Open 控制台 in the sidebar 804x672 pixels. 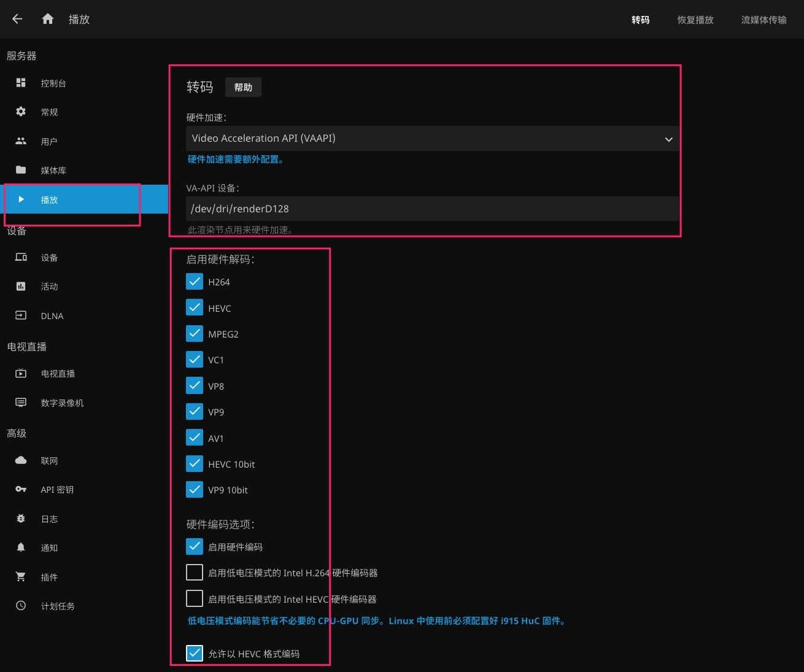pos(84,83)
